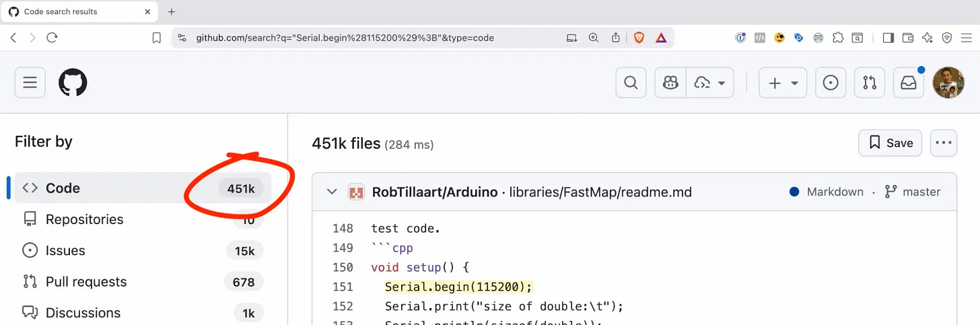The width and height of the screenshot is (980, 325).
Task: Click the RobTillaart repository avatar icon
Action: point(356,192)
